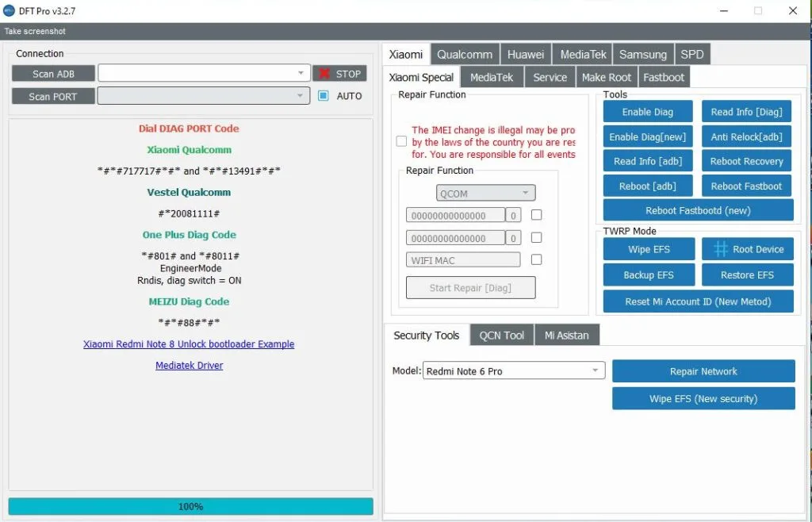Image resolution: width=812 pixels, height=522 pixels.
Task: Enable the first IMEI field checkbox
Action: [537, 214]
